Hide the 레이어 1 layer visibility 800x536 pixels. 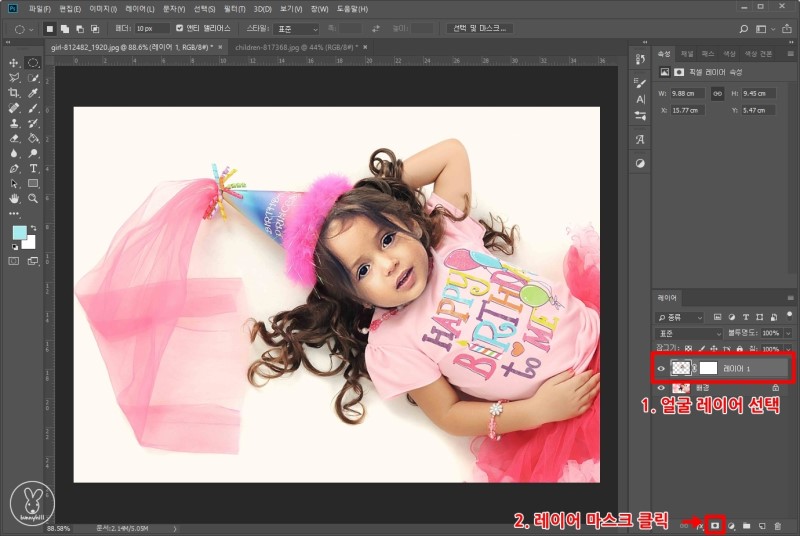(661, 369)
